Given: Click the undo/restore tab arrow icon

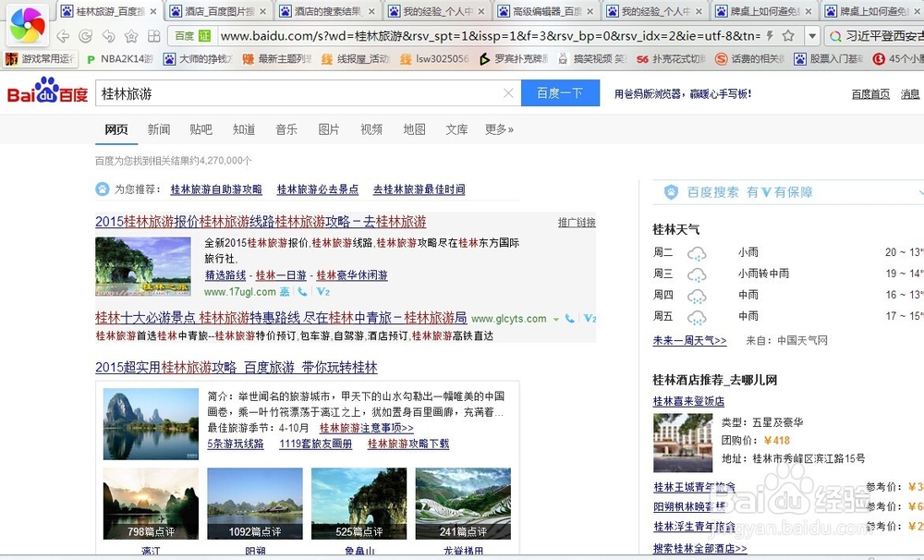Looking at the screenshot, I should 108,36.
